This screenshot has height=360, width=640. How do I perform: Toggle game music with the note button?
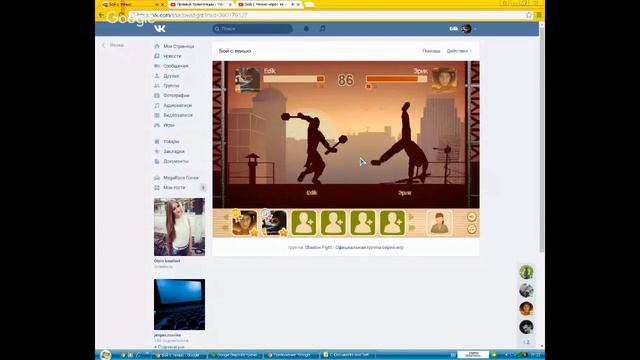[x=471, y=229]
